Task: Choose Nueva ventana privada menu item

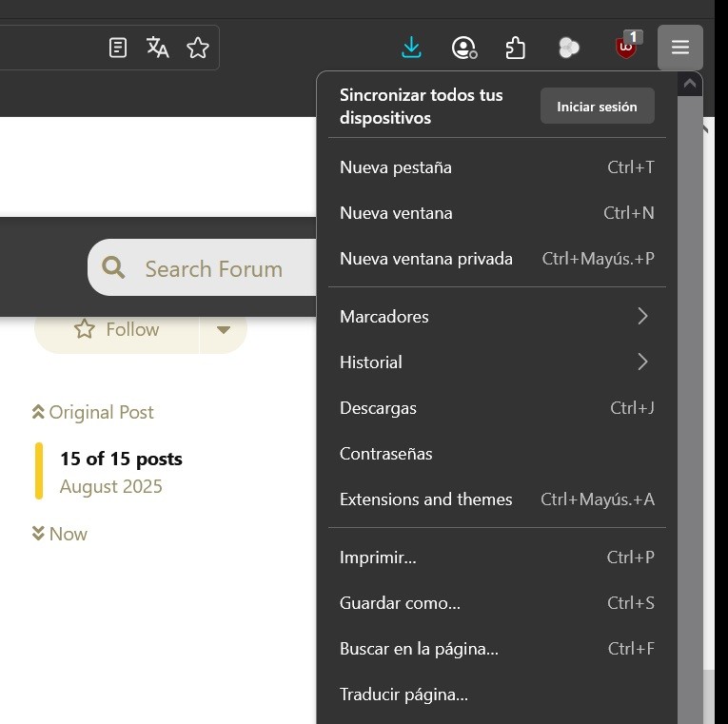Action: 497,259
